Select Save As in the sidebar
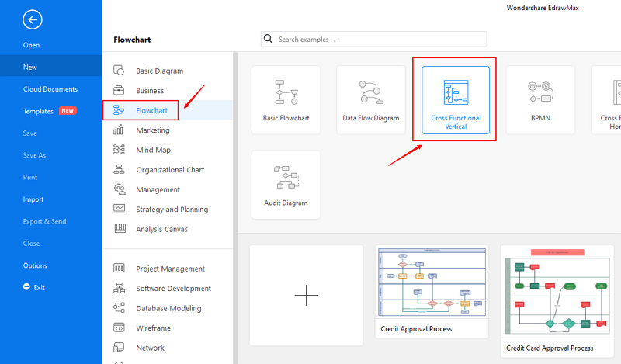621x364 pixels. pyautogui.click(x=34, y=155)
